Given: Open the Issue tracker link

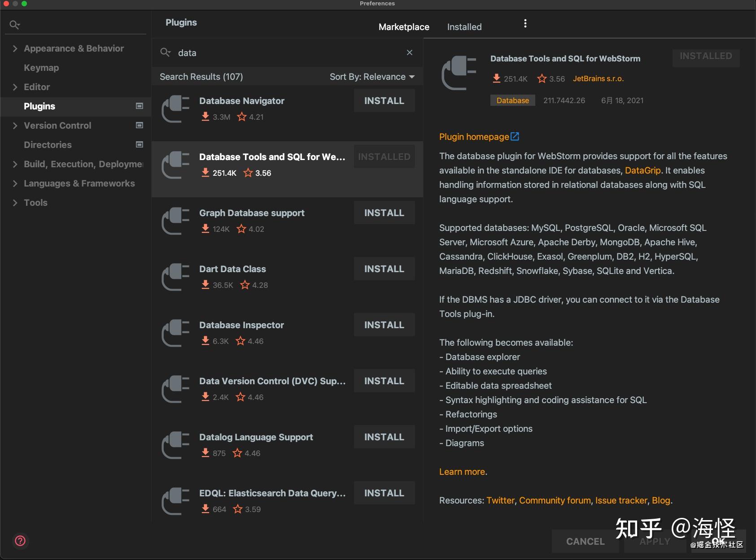Looking at the screenshot, I should click(621, 500).
